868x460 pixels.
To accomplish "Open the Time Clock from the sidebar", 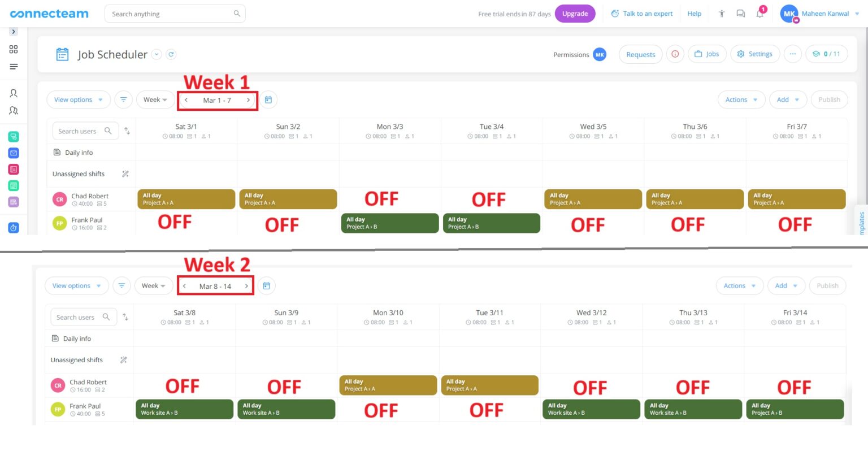I will [x=14, y=228].
